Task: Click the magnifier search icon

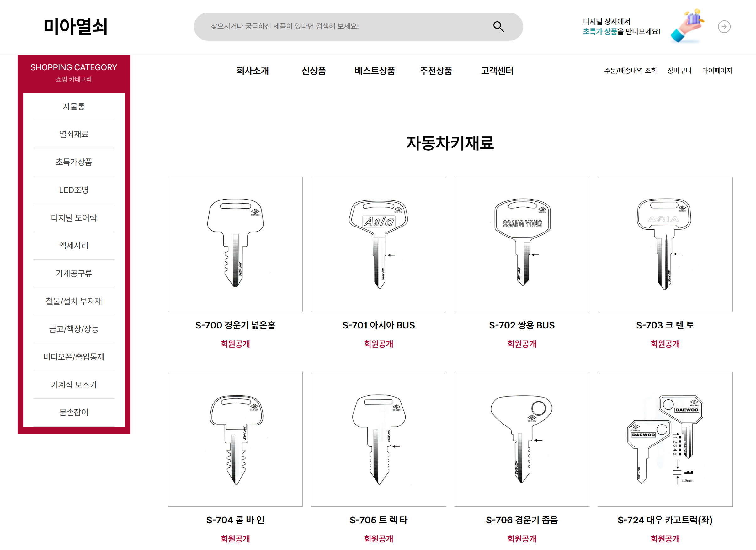Action: tap(498, 26)
